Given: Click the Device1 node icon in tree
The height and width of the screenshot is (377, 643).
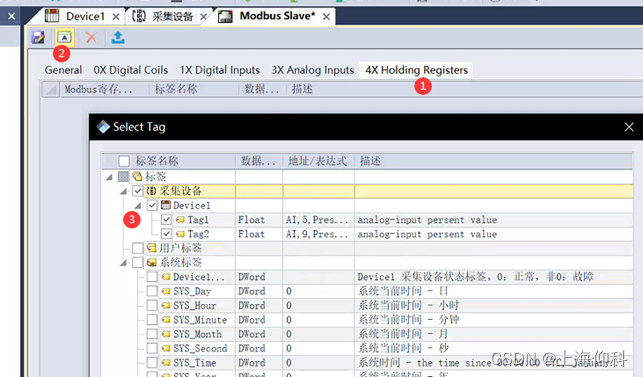Looking at the screenshot, I should pyautogui.click(x=166, y=205).
